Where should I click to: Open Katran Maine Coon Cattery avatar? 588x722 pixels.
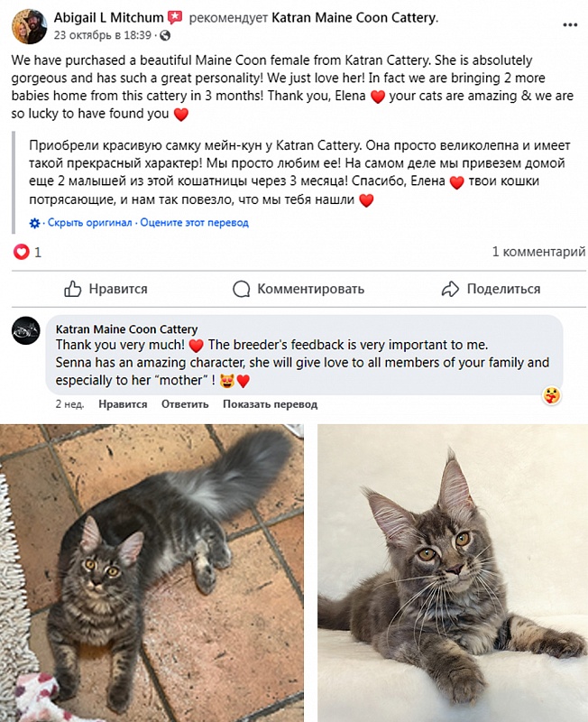coord(26,330)
